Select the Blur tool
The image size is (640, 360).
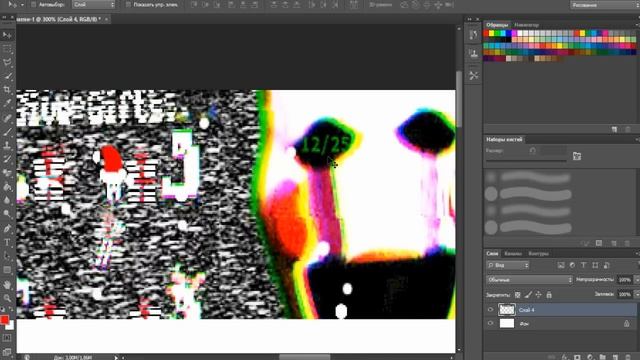[x=7, y=200]
